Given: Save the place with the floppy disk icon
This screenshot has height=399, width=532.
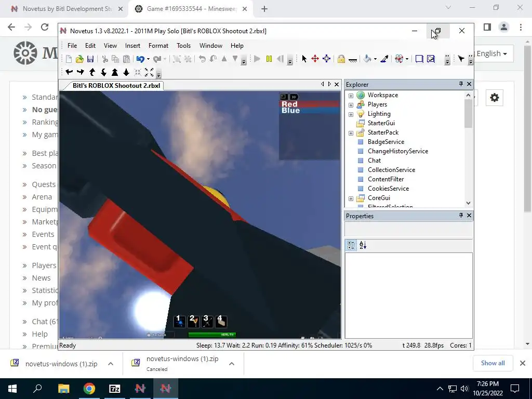Looking at the screenshot, I should pyautogui.click(x=90, y=59).
